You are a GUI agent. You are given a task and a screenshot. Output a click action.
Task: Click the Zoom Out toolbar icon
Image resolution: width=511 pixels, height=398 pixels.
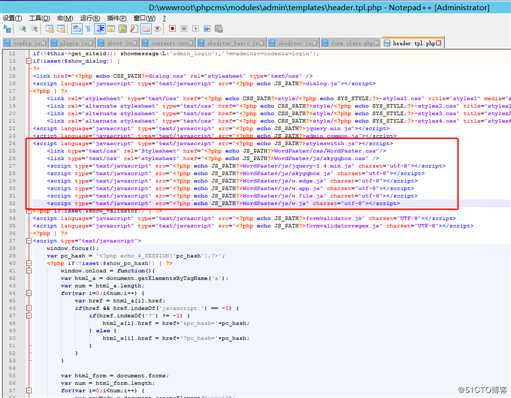(x=35, y=29)
